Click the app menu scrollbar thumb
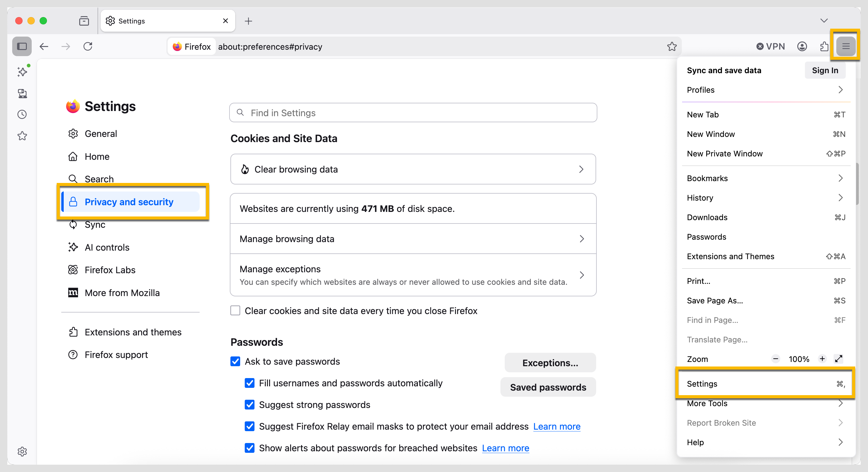 tap(857, 184)
